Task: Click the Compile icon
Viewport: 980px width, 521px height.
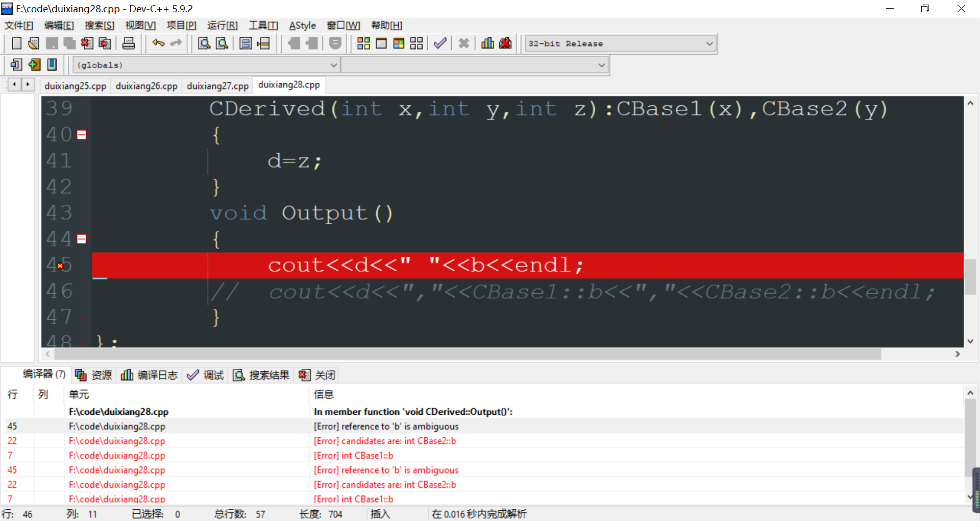Action: tap(363, 43)
